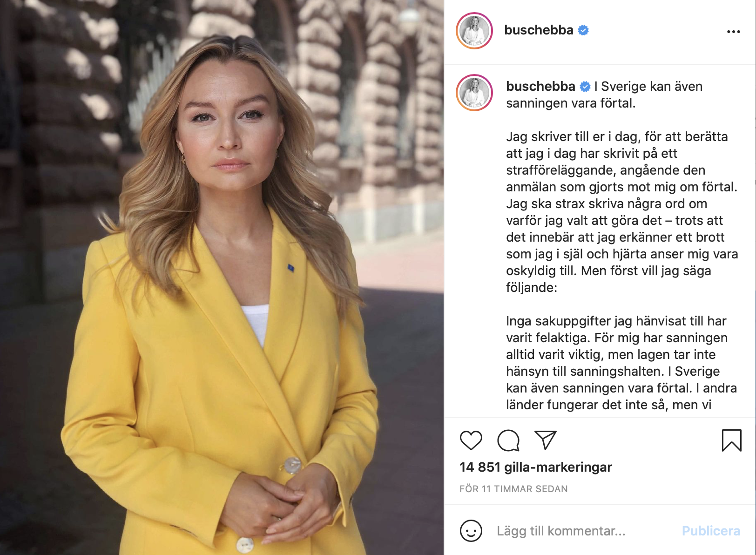756x555 pixels.
Task: Click the Publicera button
Action: [711, 531]
